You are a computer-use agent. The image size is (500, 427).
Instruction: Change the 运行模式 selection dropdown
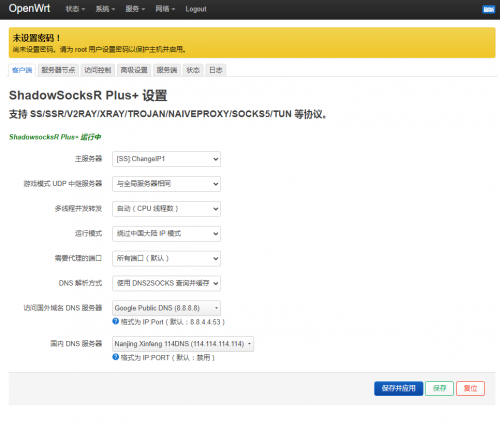166,233
